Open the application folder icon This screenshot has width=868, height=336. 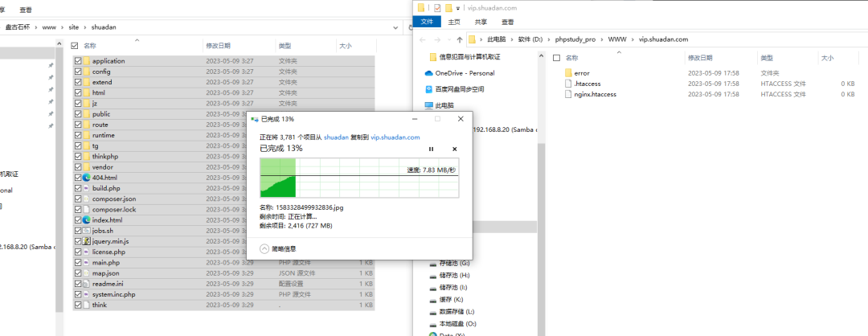(x=86, y=61)
